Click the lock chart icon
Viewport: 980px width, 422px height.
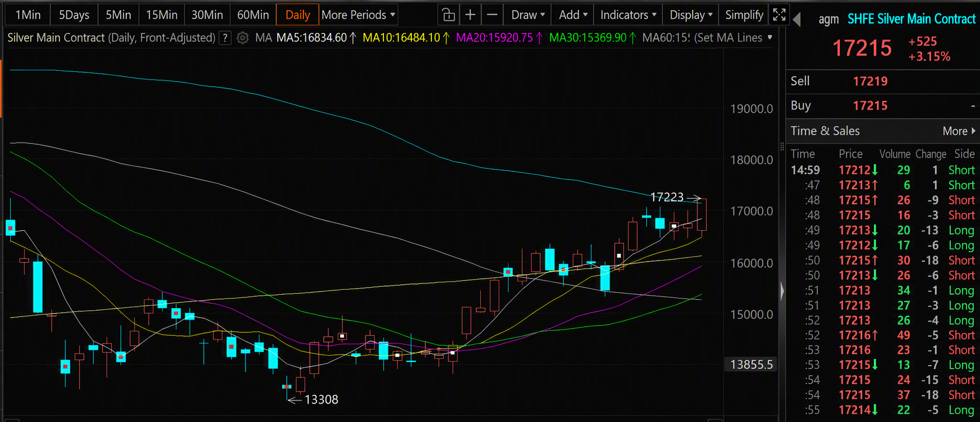coord(448,15)
